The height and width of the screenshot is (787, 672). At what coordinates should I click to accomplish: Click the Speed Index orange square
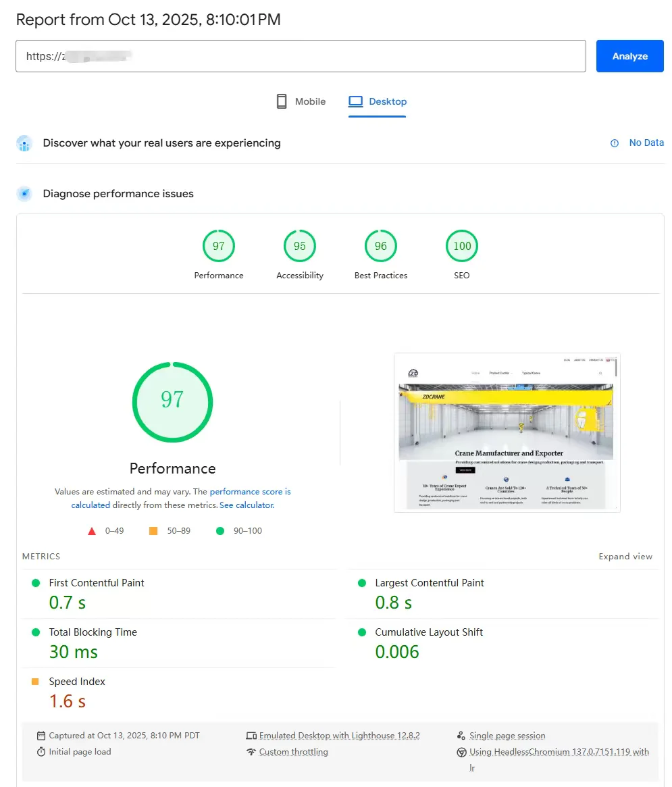[35, 682]
